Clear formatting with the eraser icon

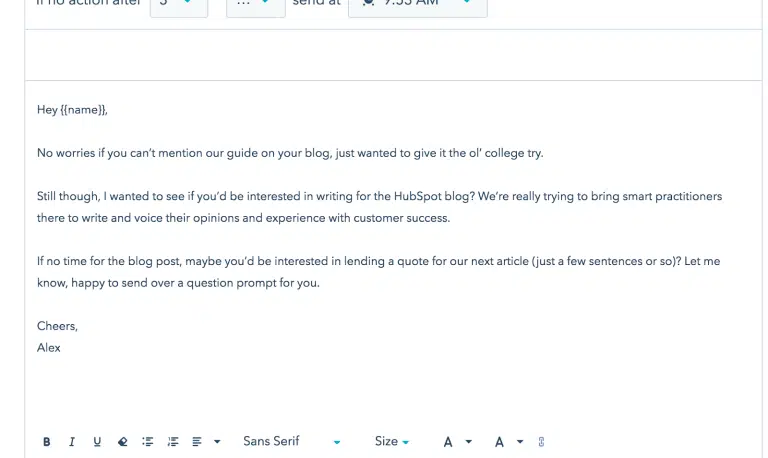pos(122,442)
